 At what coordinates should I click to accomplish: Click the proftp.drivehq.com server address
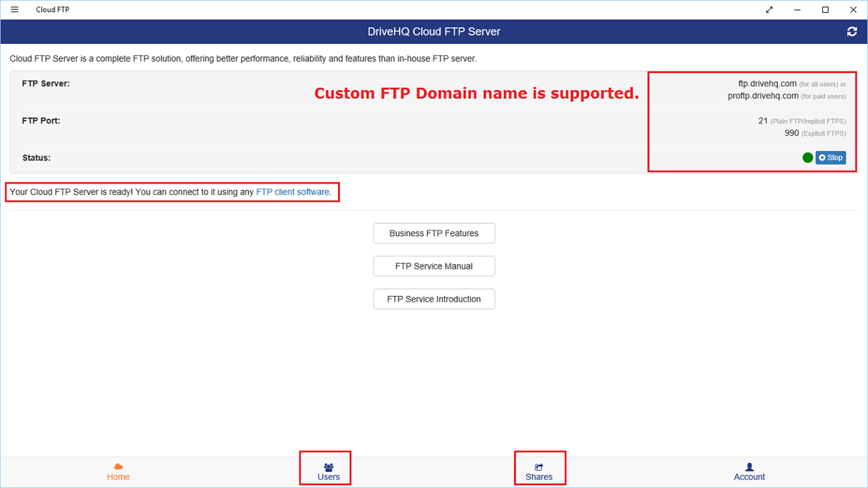pyautogui.click(x=763, y=96)
